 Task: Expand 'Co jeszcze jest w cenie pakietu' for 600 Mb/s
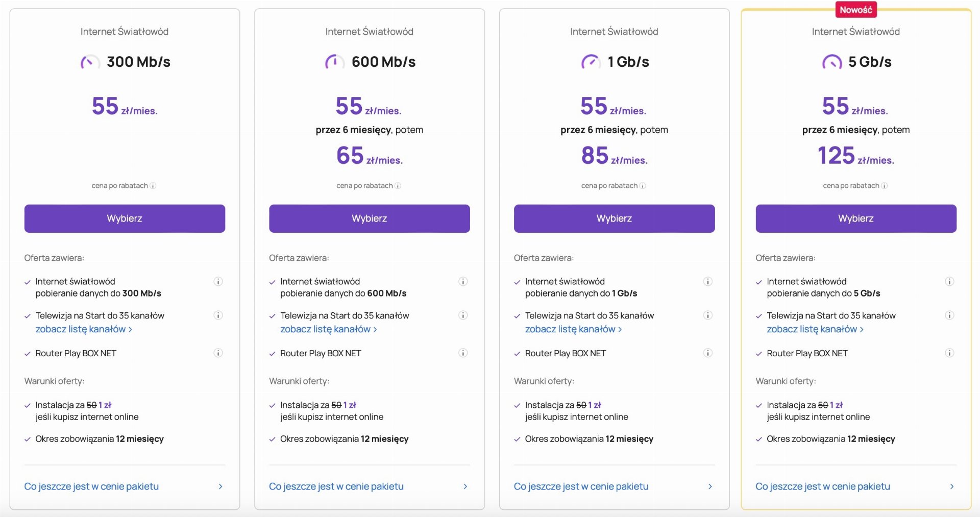(370, 486)
